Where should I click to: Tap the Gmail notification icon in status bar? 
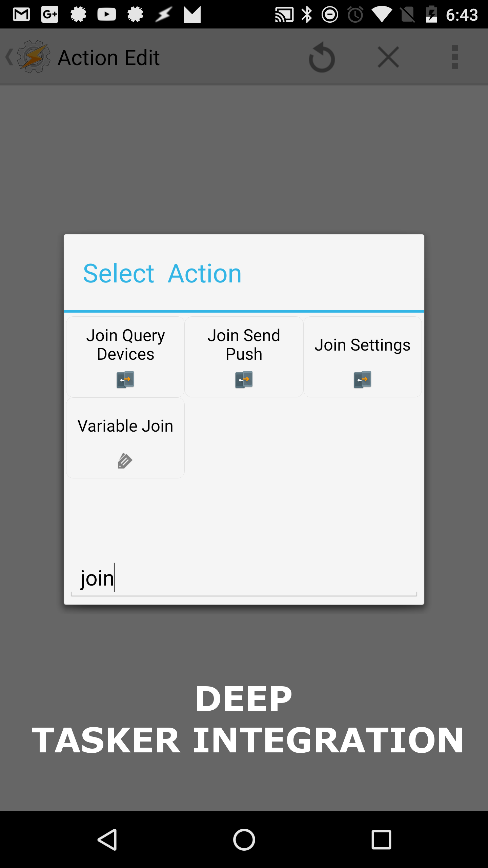pos(21,15)
